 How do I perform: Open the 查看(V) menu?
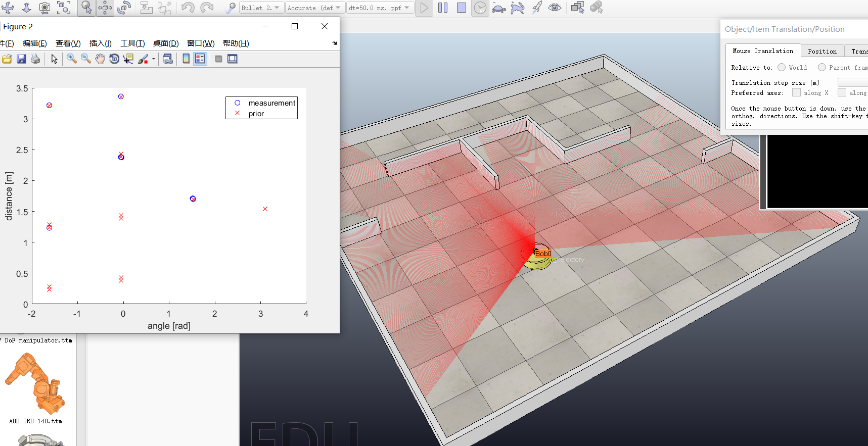[68, 43]
